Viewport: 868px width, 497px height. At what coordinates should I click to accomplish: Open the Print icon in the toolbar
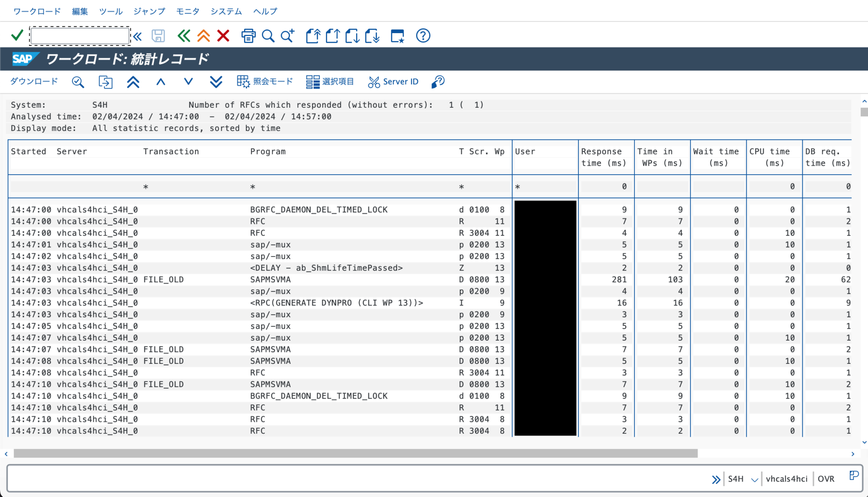(x=248, y=36)
